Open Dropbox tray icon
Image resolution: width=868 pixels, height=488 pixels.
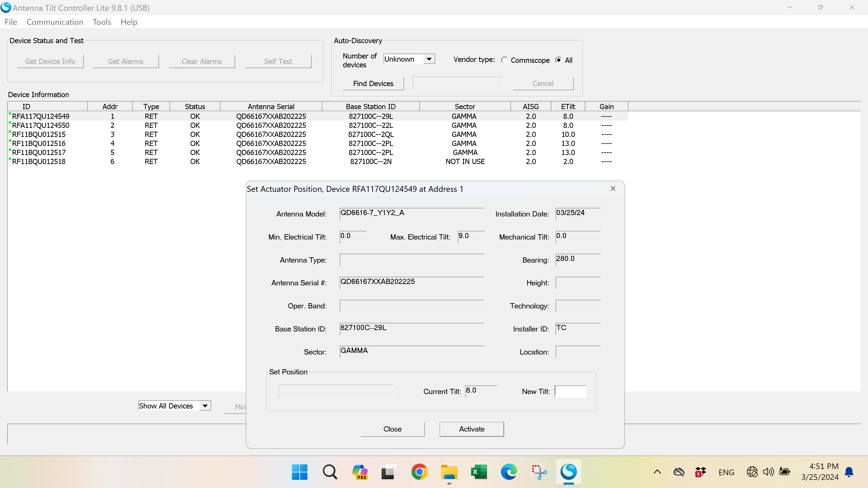point(700,472)
